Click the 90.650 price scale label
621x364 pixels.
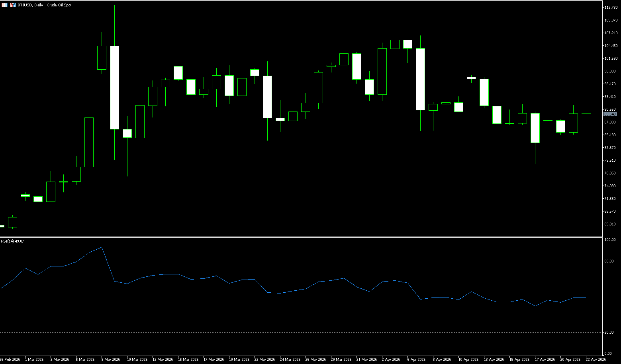(611, 110)
